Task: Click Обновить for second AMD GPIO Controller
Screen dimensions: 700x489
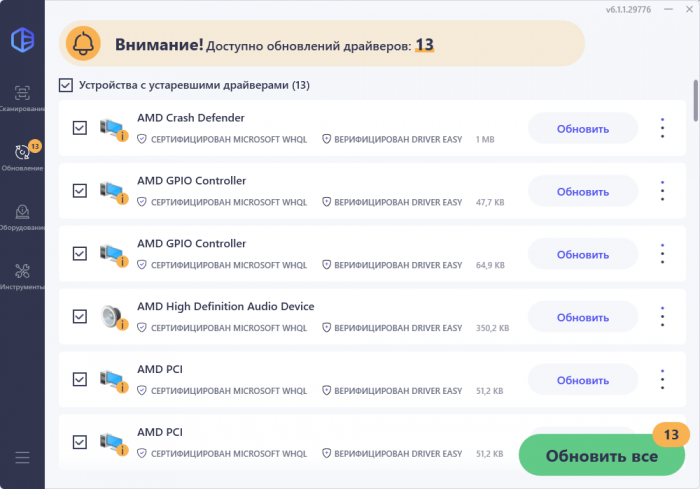Action: click(582, 254)
